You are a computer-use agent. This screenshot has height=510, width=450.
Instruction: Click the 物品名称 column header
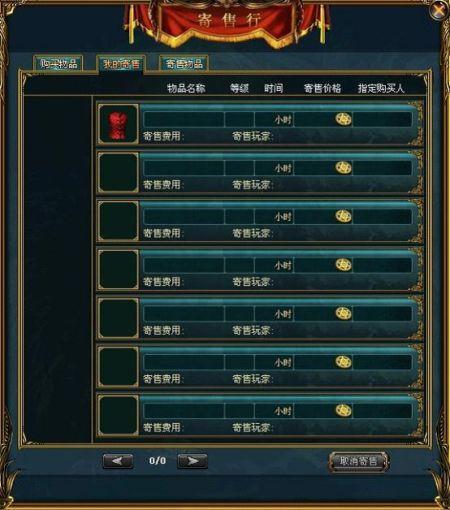186,88
